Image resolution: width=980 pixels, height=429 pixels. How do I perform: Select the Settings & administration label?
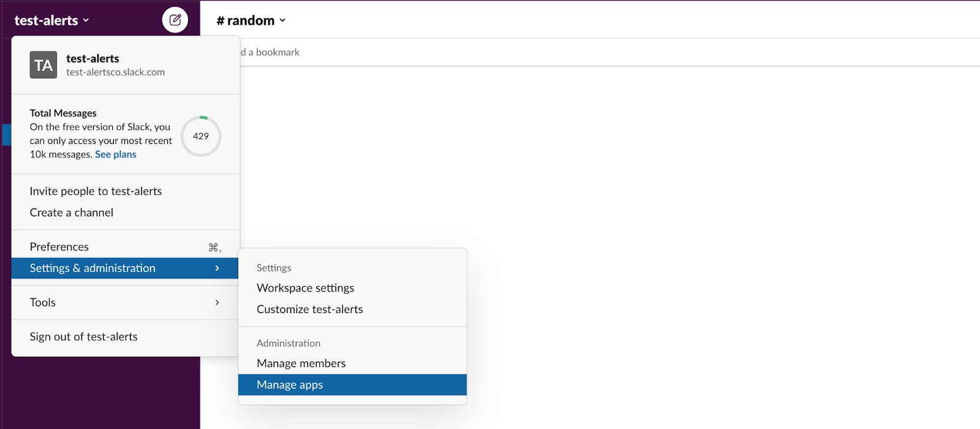click(x=92, y=268)
